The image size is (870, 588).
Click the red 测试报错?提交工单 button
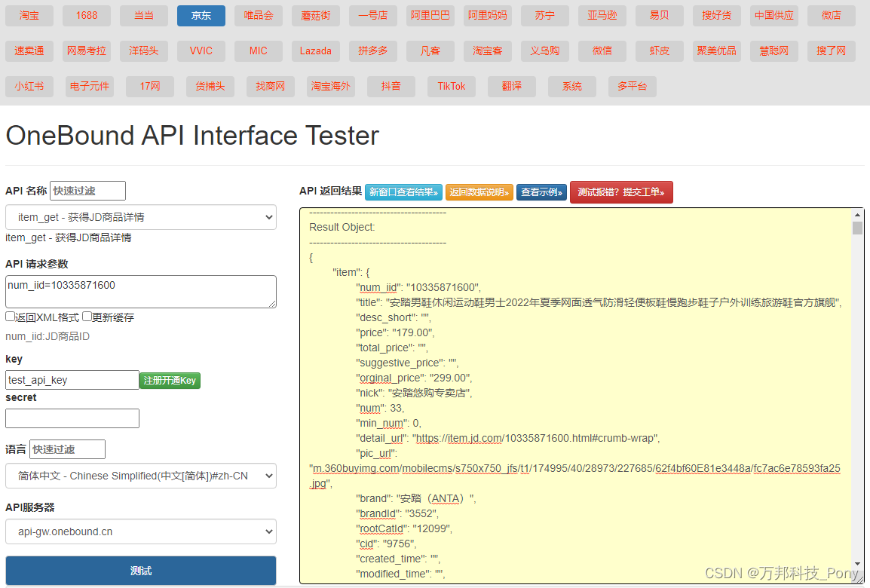click(x=621, y=192)
